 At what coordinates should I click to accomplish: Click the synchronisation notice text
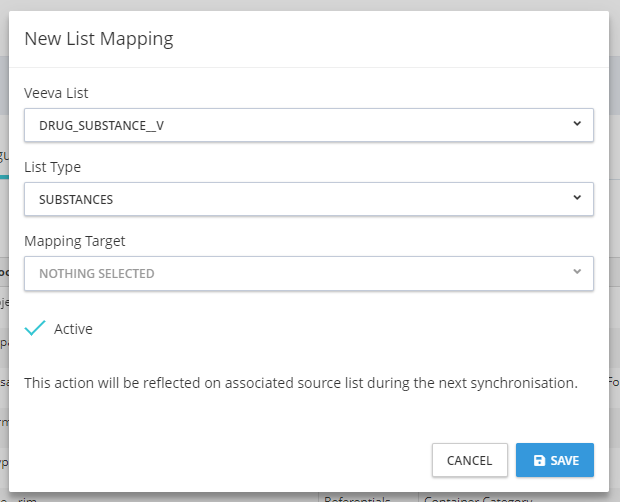300,382
